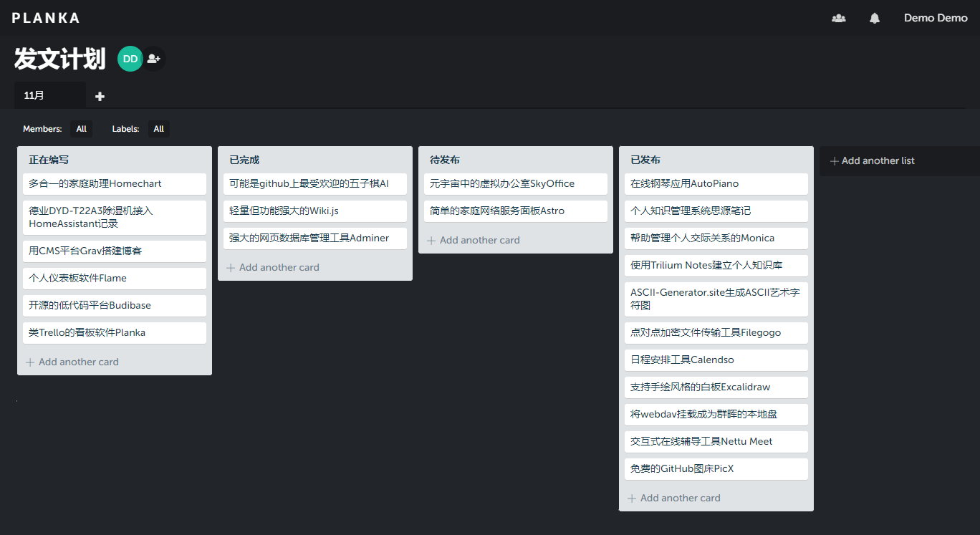This screenshot has height=535, width=980.
Task: Click the PLANKA logo
Action: coord(45,17)
